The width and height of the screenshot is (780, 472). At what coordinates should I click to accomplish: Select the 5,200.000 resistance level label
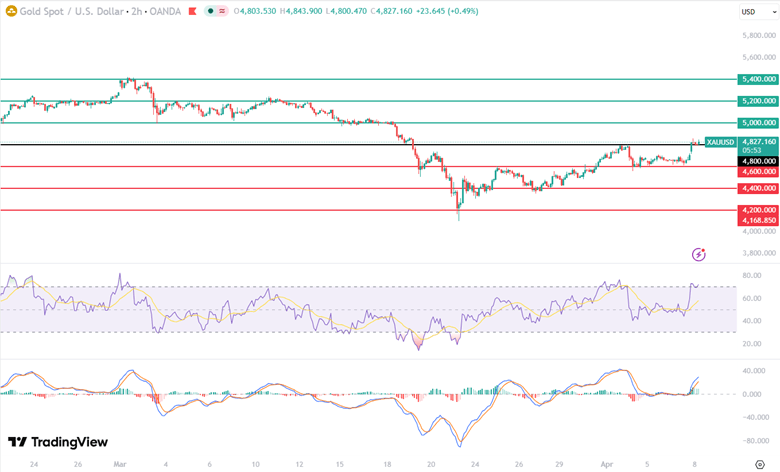757,101
